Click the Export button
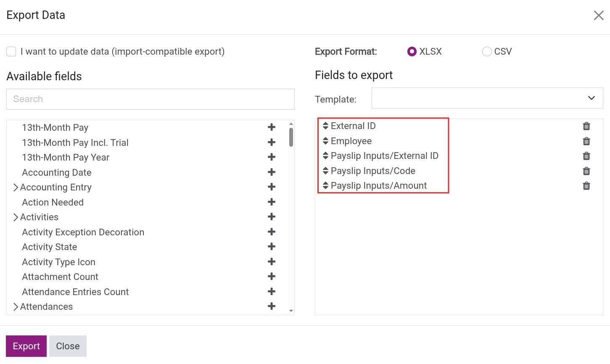The height and width of the screenshot is (364, 610). pos(26,346)
